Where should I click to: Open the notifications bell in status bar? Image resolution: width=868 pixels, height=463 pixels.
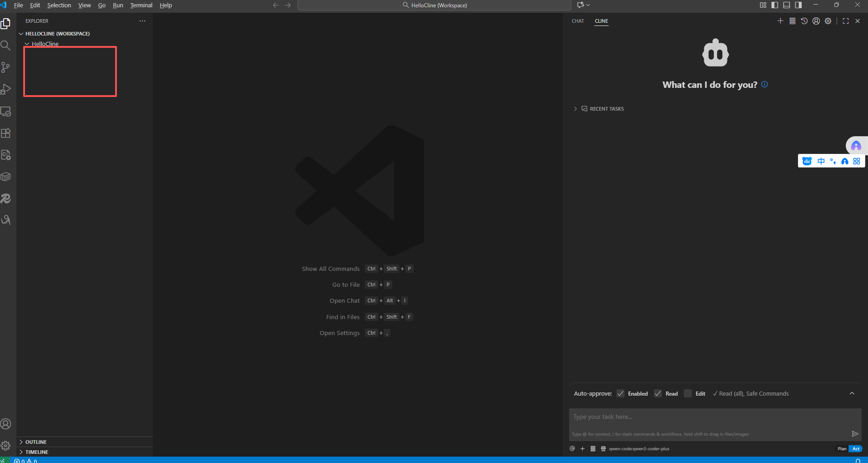coord(858,460)
